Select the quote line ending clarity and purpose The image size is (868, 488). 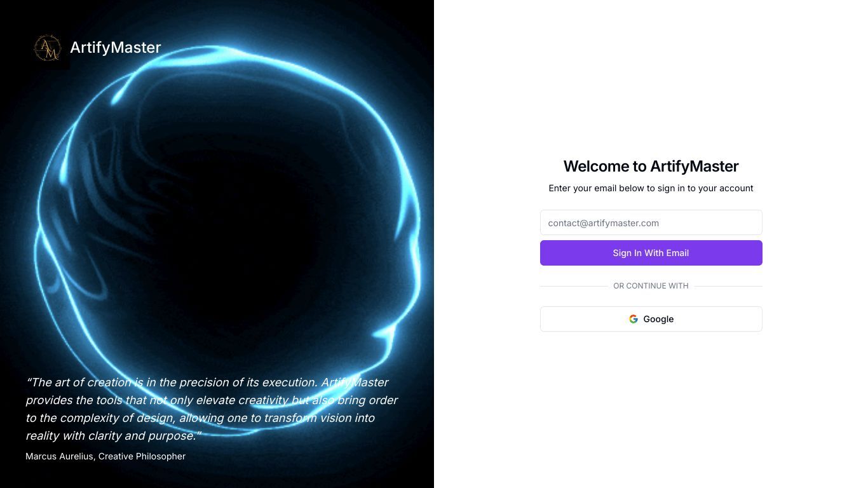click(x=114, y=436)
